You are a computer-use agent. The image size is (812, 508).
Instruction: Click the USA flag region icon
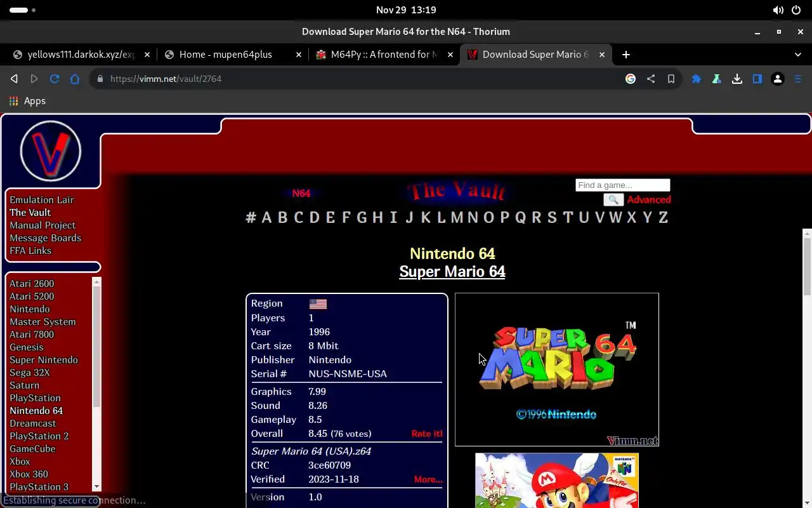[318, 304]
